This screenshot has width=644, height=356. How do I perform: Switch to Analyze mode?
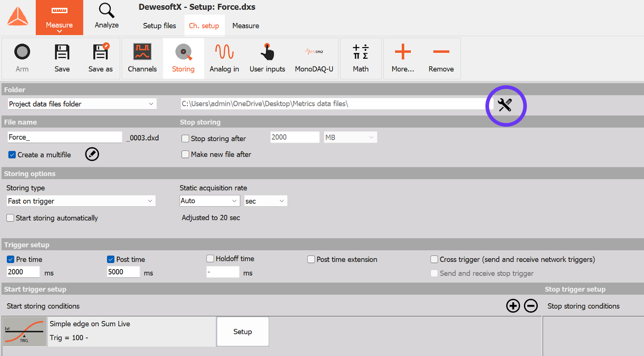[x=107, y=16]
